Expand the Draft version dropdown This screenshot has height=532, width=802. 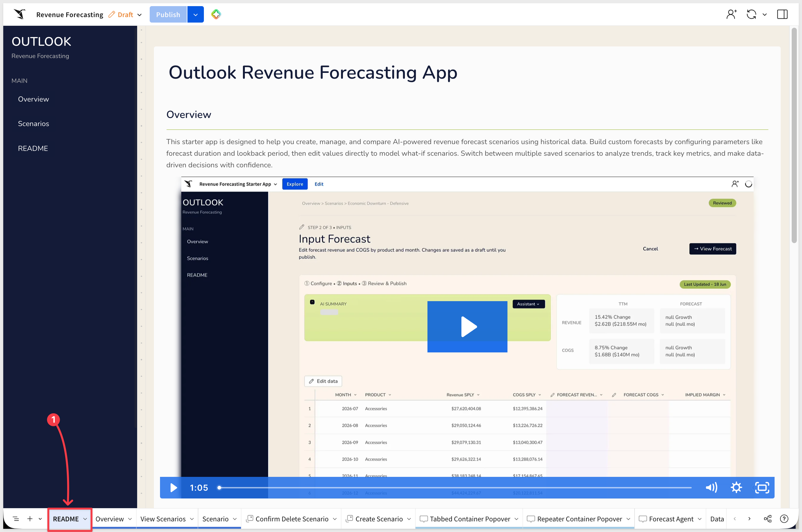[139, 15]
